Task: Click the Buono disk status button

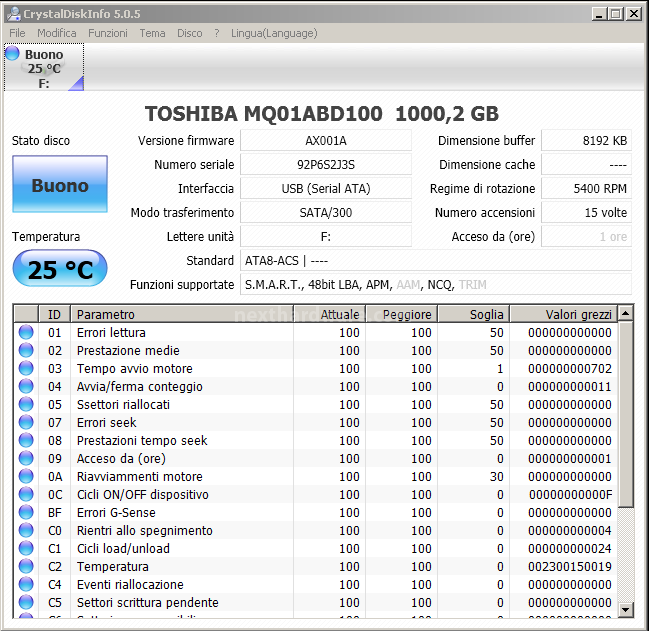Action: [60, 184]
